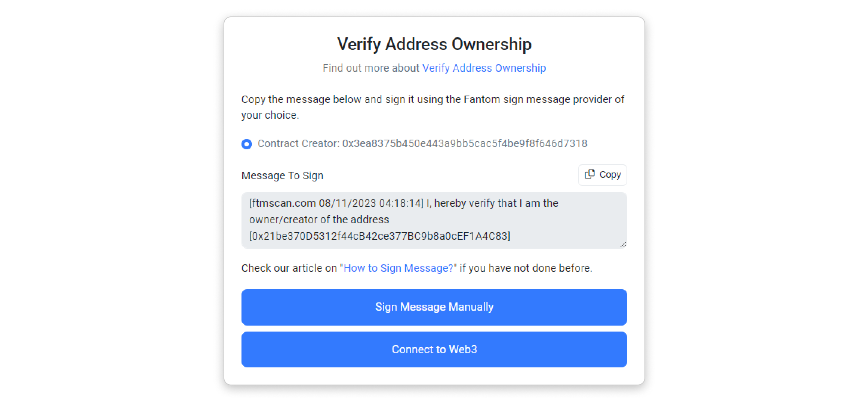Click the Connect to Web3 button

434,349
